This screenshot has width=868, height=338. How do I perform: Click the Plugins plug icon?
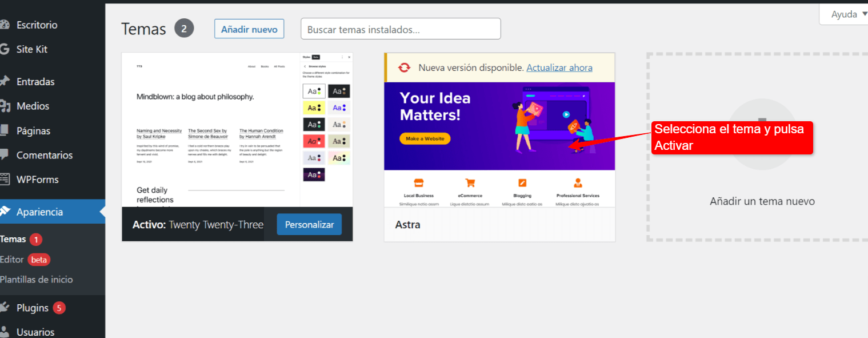(x=5, y=308)
